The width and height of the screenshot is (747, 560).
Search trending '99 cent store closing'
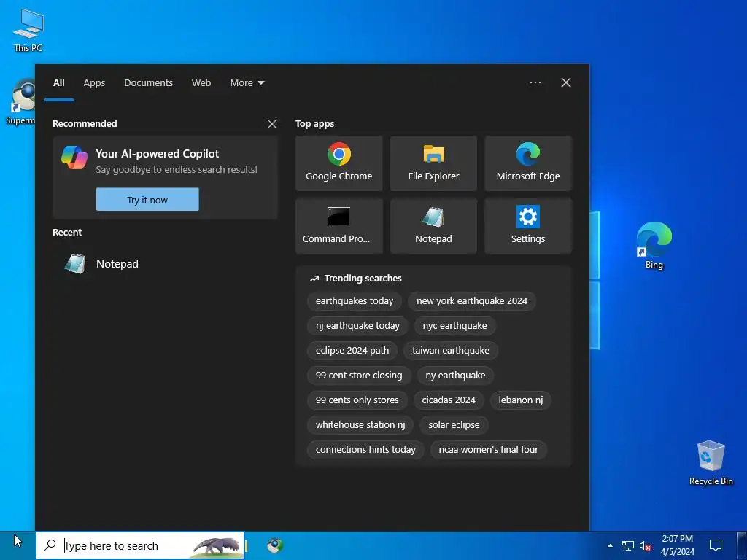[359, 376]
